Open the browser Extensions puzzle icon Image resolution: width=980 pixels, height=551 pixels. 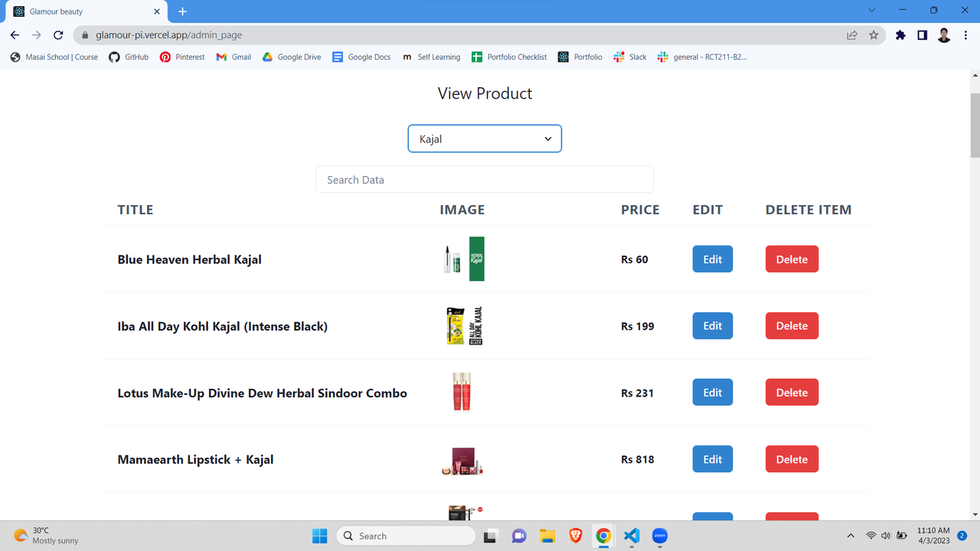coord(900,35)
